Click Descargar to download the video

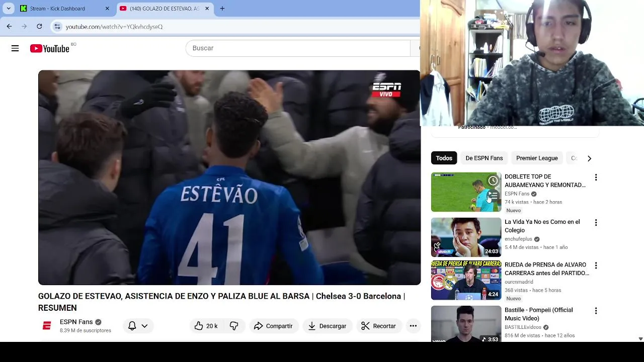[327, 326]
